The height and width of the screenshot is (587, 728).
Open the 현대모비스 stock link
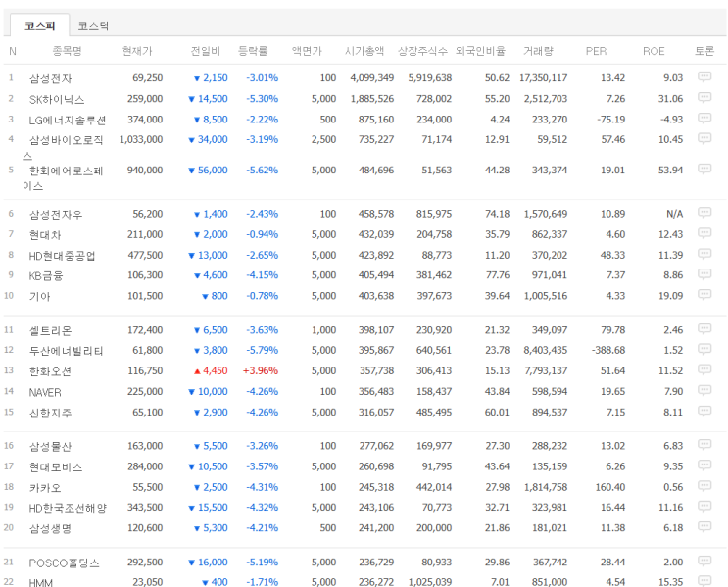click(56, 467)
